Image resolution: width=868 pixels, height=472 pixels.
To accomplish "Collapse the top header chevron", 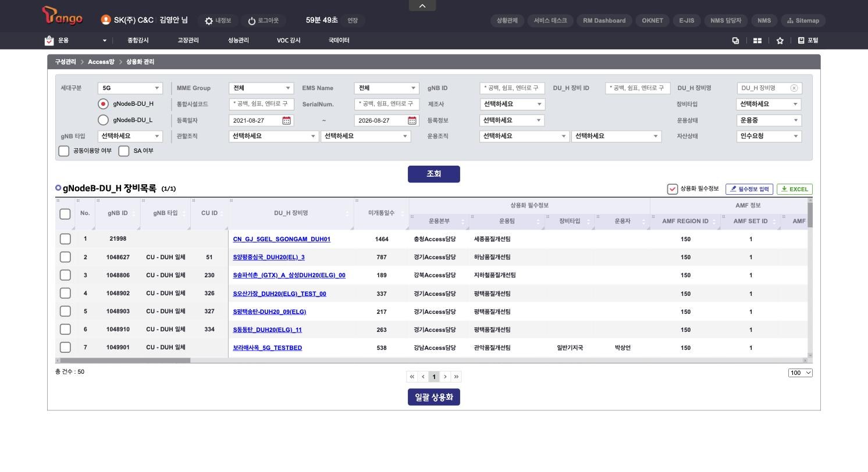I will click(x=422, y=5).
